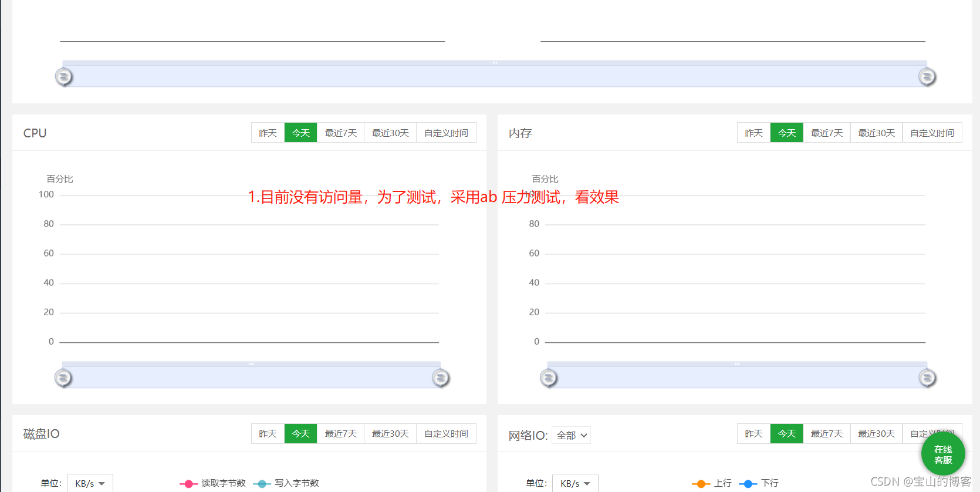Toggle 读取字节数 legend marker in 磁盘IO
This screenshot has height=492, width=980.
(188, 484)
